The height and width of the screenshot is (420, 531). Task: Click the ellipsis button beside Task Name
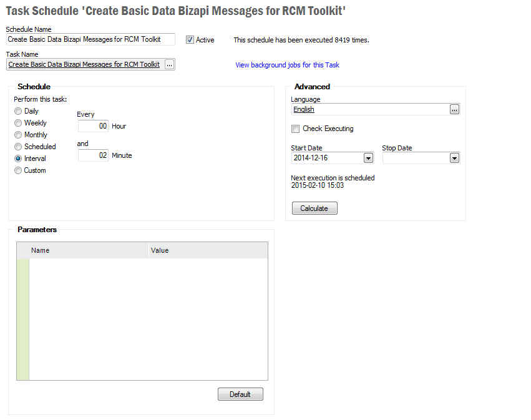coord(169,64)
